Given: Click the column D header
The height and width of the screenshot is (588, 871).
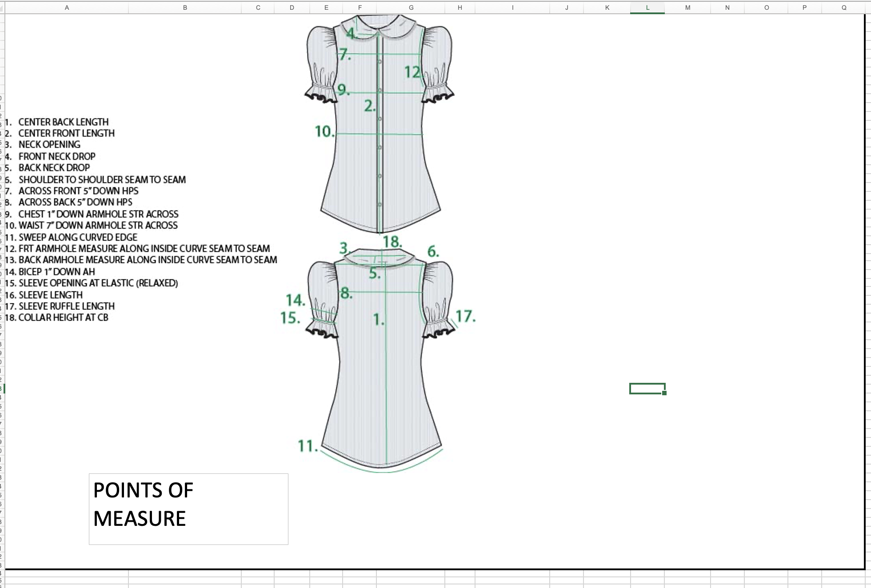Looking at the screenshot, I should click(292, 8).
